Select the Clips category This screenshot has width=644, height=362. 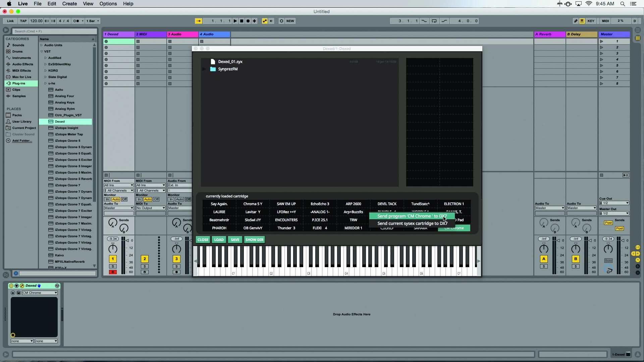tap(16, 89)
